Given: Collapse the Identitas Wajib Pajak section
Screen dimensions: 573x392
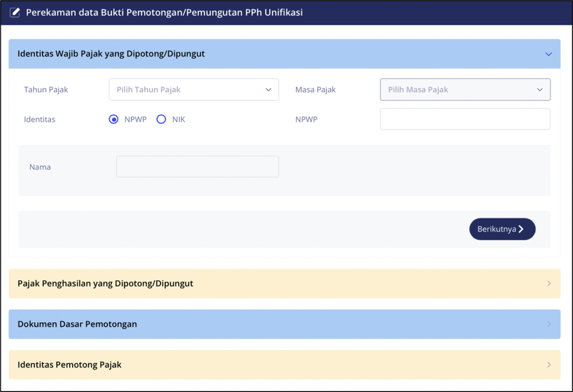Looking at the screenshot, I should 284,54.
